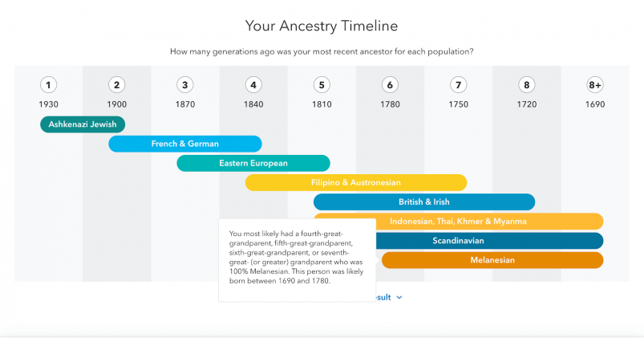Click the 8+ generations circle icon
This screenshot has width=644, height=338.
coord(595,85)
